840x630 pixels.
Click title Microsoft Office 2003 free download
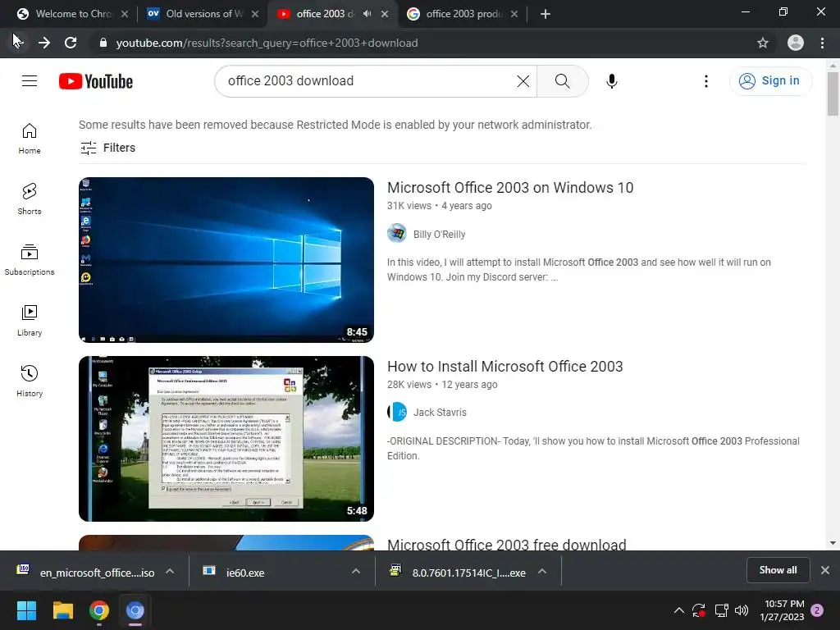coord(506,545)
